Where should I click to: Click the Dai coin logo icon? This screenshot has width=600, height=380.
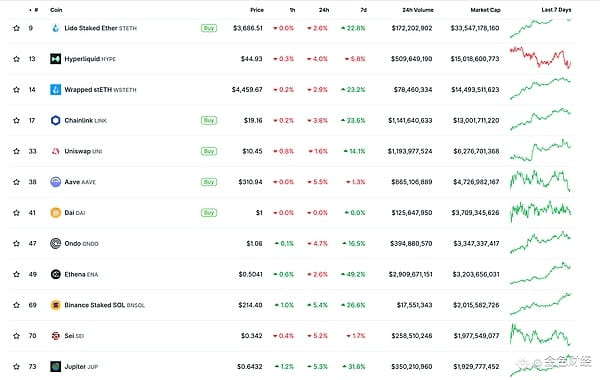55,213
